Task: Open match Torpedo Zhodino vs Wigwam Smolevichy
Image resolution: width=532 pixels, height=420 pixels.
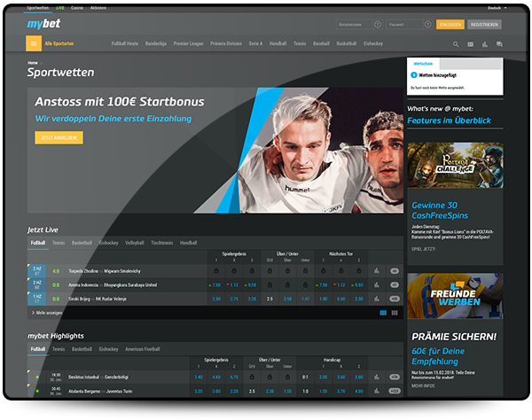Action: [x=105, y=271]
